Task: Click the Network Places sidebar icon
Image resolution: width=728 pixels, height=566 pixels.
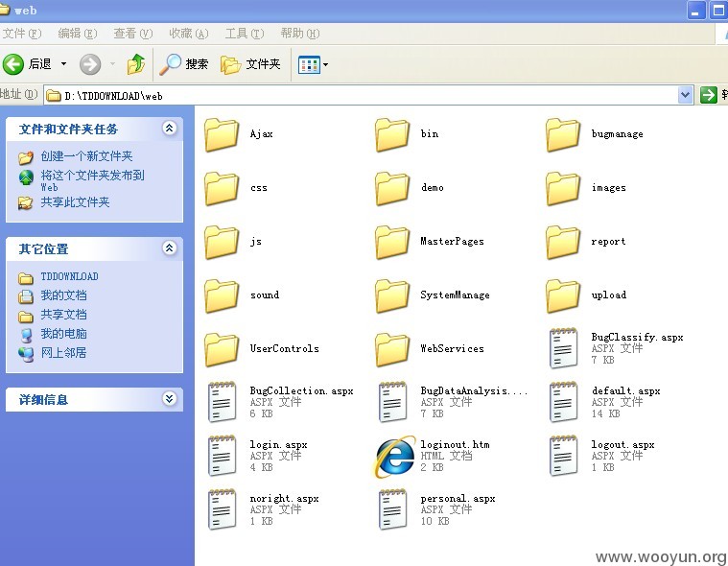Action: 26,354
